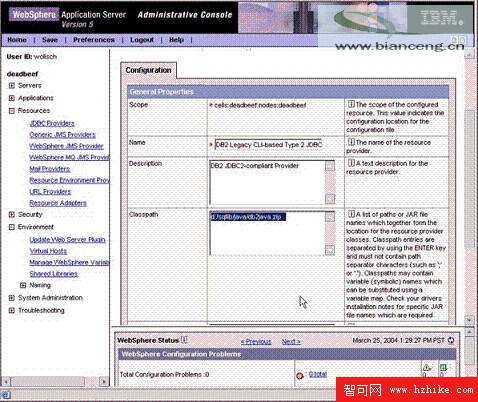478x402 pixels.
Task: Click the Name input field
Action: 268,145
